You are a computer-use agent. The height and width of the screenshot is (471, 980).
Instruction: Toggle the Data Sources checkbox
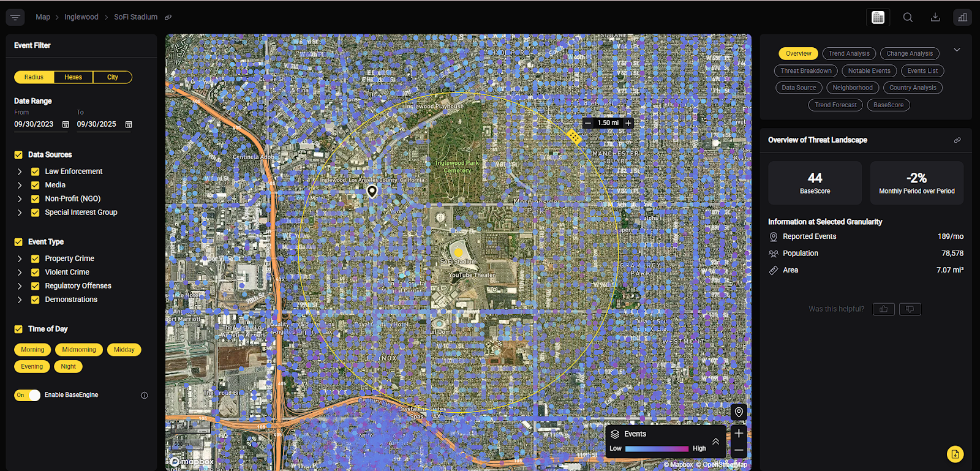click(x=18, y=155)
